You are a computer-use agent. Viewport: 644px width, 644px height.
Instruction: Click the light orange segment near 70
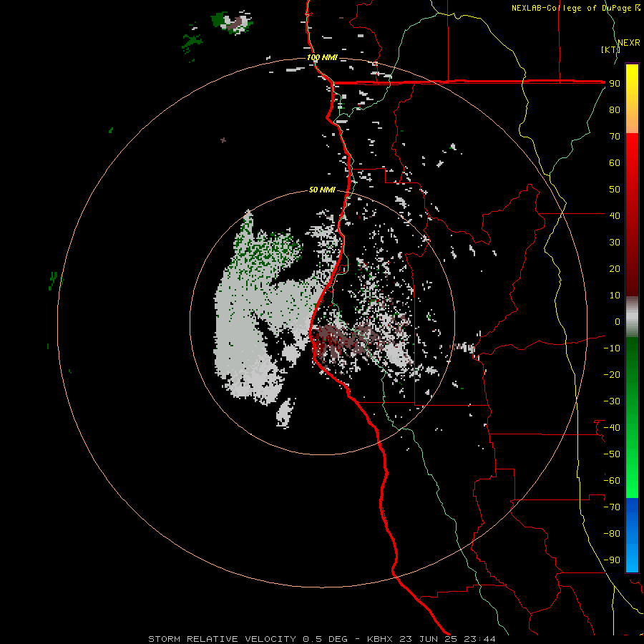tap(632, 125)
